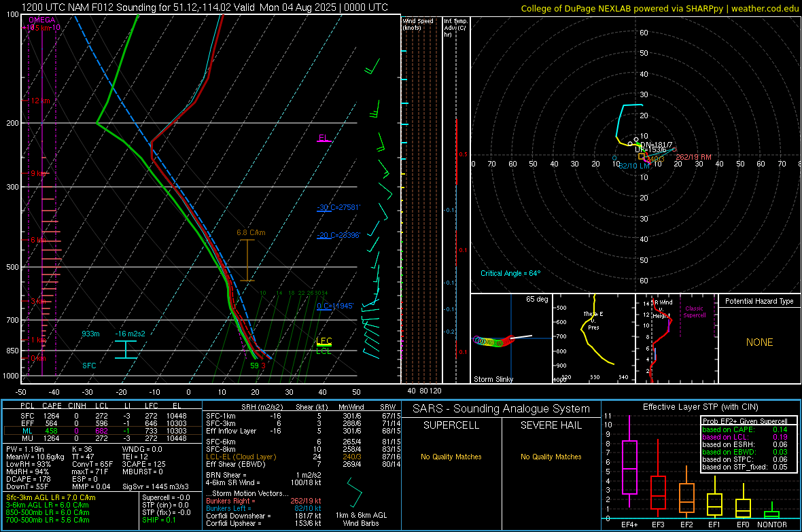Image resolution: width=802 pixels, height=532 pixels.
Task: Click the Eff Shear (EBWD) row label
Action: click(x=236, y=464)
